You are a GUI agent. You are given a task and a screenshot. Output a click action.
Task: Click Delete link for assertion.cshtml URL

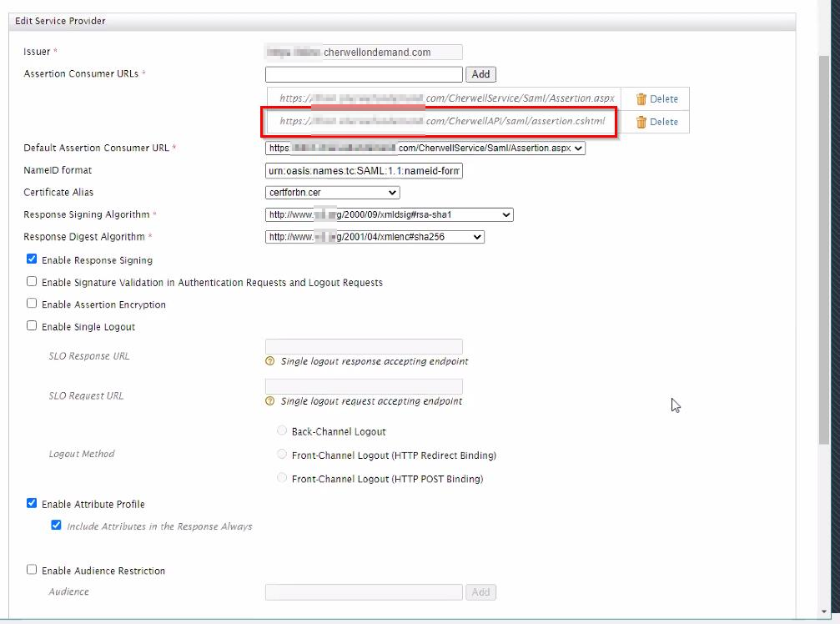click(664, 122)
